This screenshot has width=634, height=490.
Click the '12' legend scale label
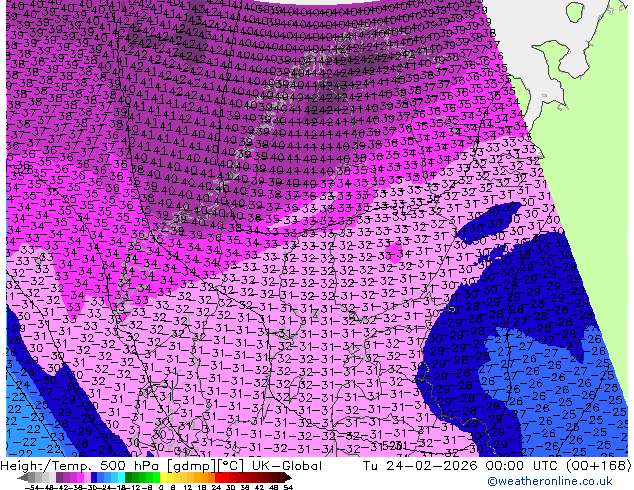tap(187, 487)
